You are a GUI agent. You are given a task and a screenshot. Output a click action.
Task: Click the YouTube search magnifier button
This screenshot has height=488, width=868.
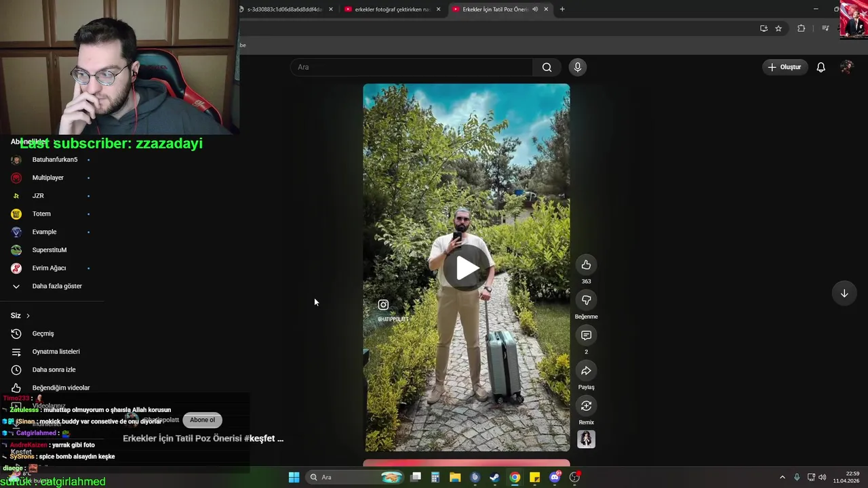click(547, 67)
